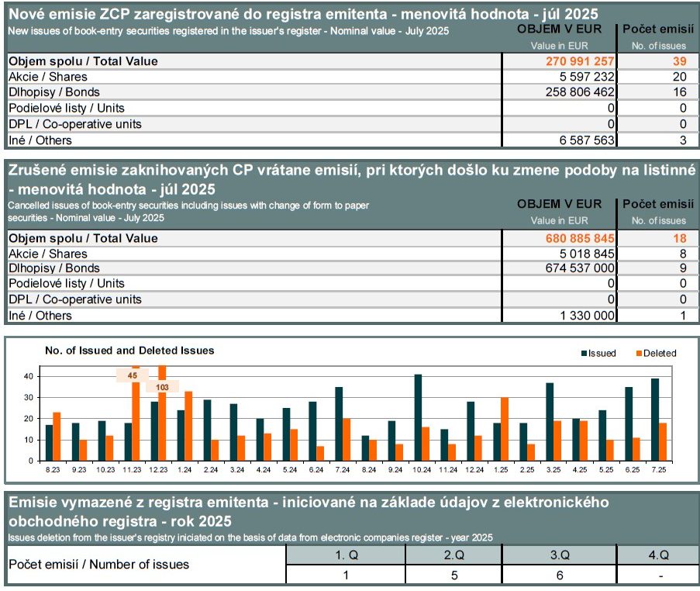Click the orange Deleted bar for 1.25
Screen dimensions: 700x591
505,430
